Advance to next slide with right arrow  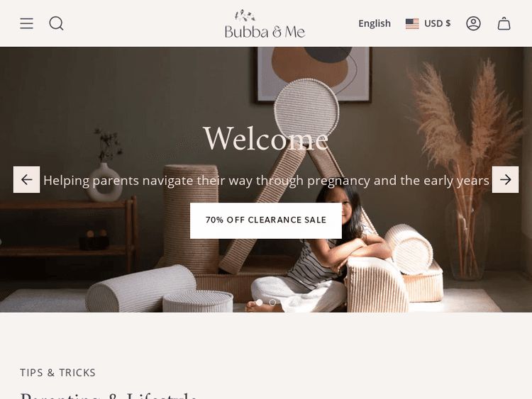point(505,179)
